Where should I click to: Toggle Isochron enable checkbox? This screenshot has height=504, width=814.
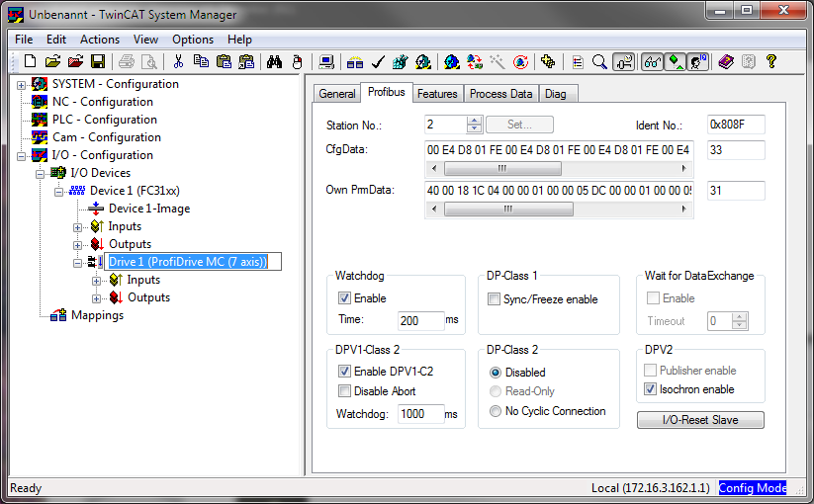(x=650, y=389)
